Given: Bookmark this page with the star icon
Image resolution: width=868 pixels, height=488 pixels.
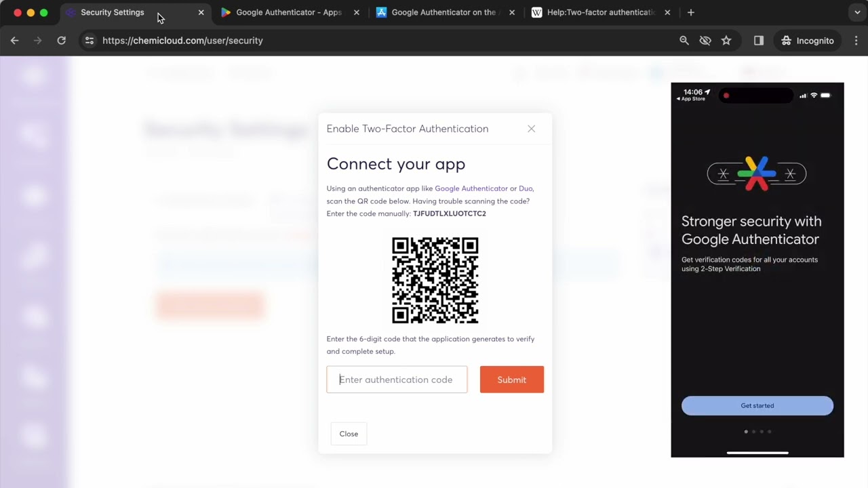Looking at the screenshot, I should pos(726,41).
